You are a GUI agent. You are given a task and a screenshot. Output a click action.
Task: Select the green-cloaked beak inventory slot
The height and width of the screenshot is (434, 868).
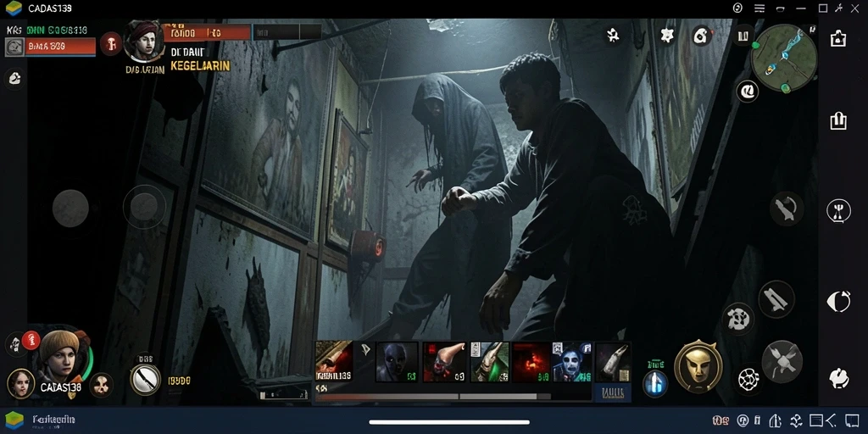click(489, 362)
